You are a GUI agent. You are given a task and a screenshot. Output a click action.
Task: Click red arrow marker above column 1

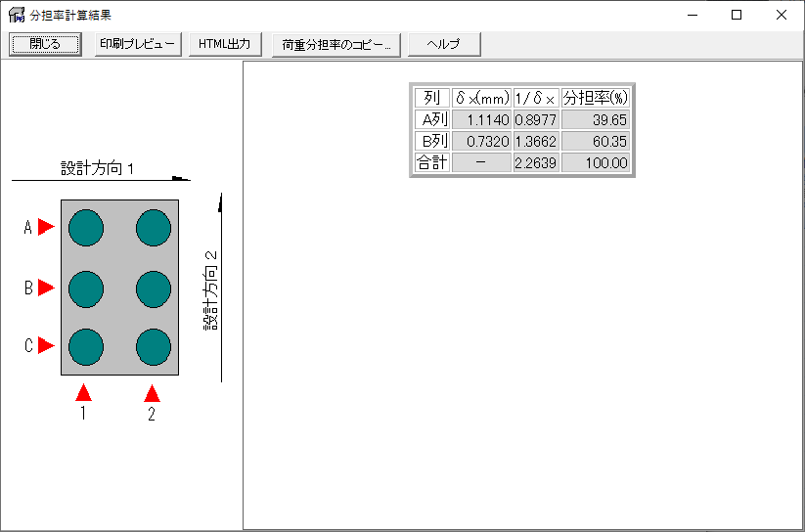click(83, 393)
